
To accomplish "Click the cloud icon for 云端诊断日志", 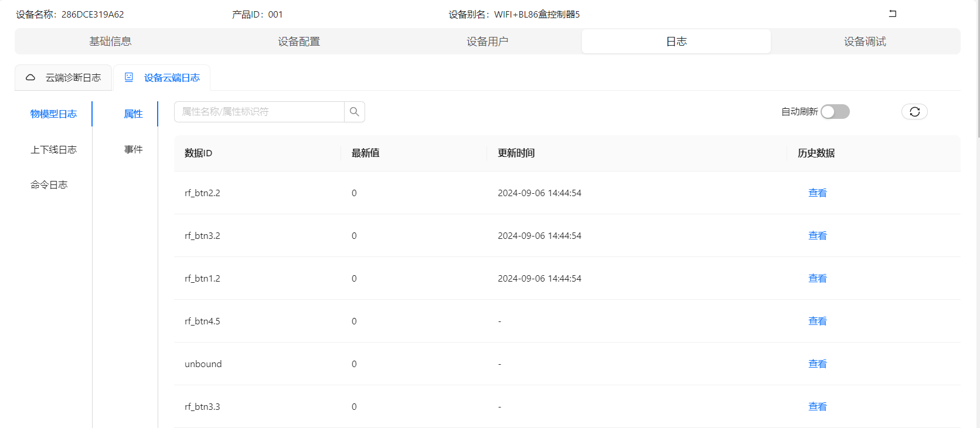I will coord(30,78).
